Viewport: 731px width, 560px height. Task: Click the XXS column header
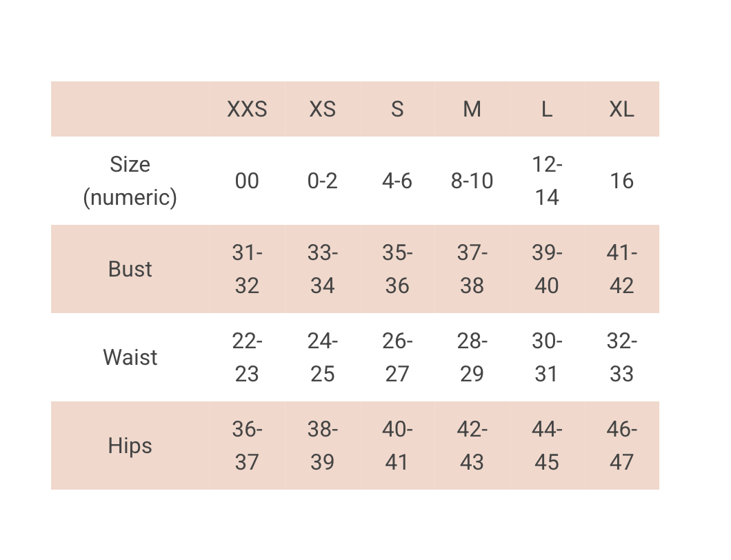coord(247,109)
